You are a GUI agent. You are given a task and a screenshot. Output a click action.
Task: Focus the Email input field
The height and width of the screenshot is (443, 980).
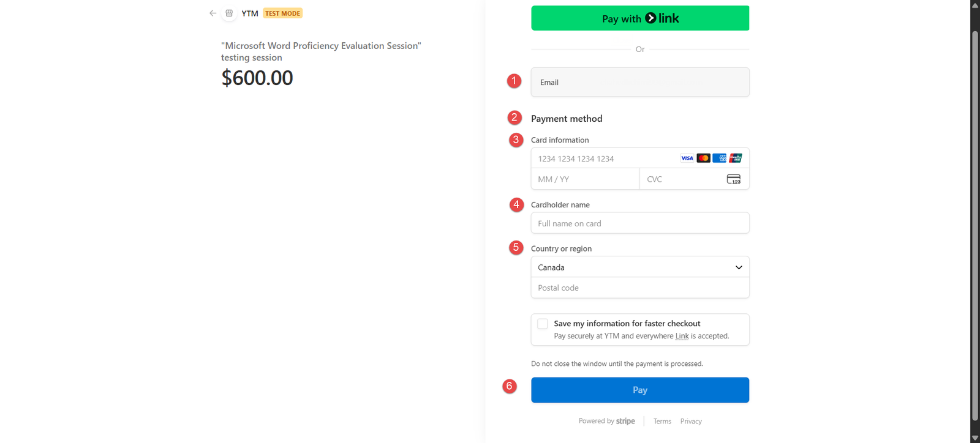coord(639,82)
